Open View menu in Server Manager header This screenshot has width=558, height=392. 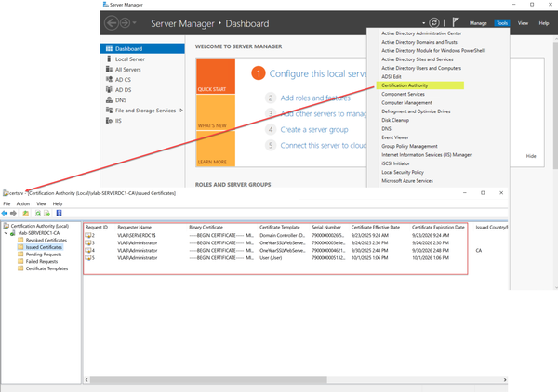pos(523,23)
